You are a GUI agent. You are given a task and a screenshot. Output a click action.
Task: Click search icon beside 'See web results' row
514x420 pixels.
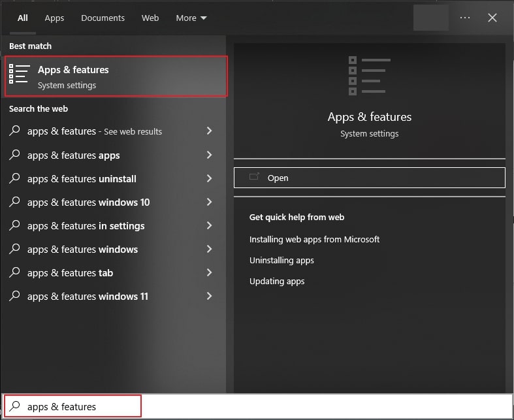coord(14,131)
